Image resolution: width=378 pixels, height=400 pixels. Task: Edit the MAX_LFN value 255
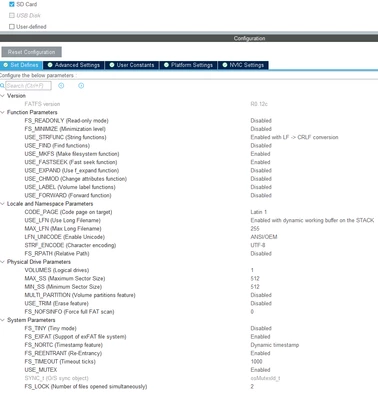255,229
